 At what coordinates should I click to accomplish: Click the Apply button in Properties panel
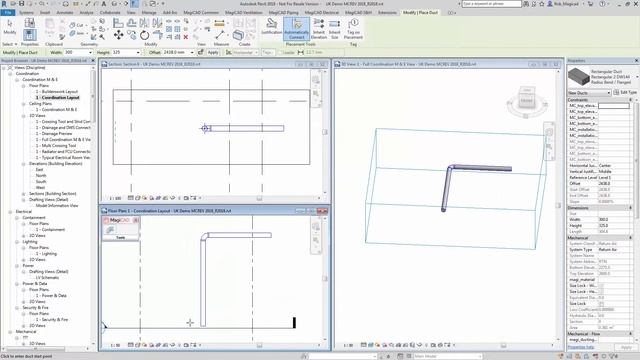point(626,347)
